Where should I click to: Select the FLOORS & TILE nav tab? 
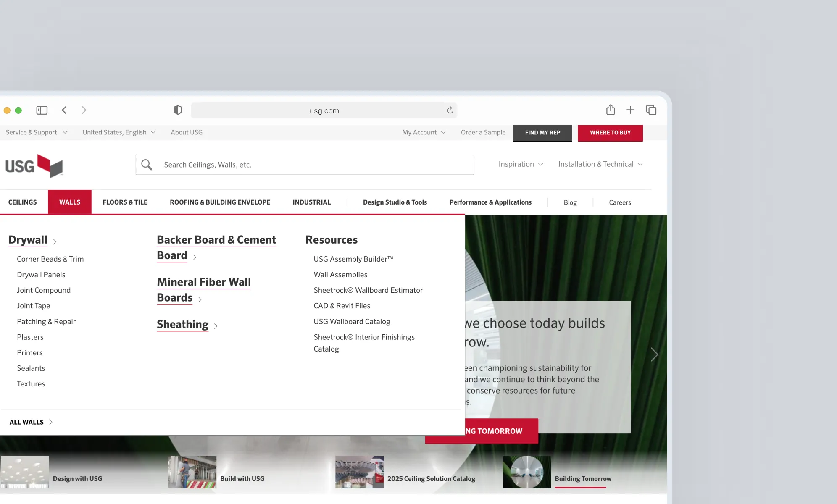[125, 202]
